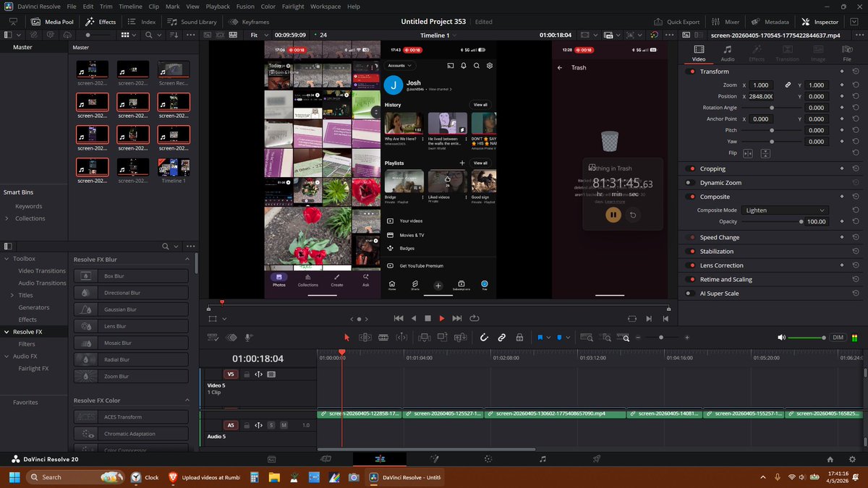Image resolution: width=868 pixels, height=488 pixels.
Task: Open the Fusion menu
Action: pyautogui.click(x=245, y=7)
